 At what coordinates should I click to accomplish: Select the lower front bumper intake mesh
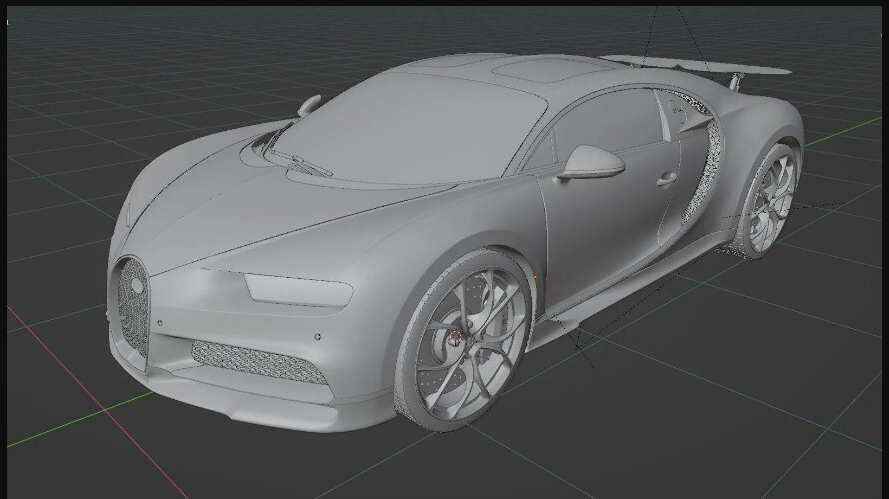pyautogui.click(x=259, y=361)
